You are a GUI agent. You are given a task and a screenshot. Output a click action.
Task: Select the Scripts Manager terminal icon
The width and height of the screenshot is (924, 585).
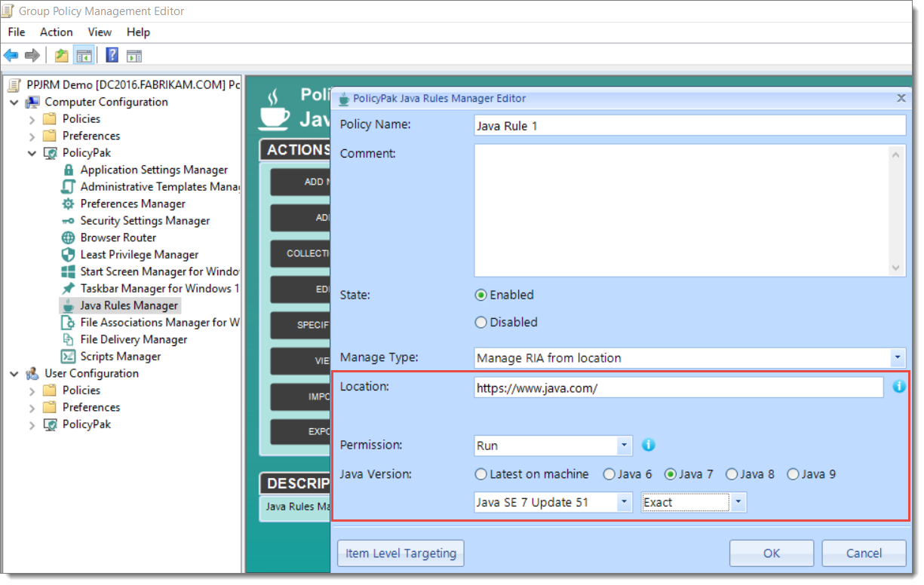coord(69,357)
